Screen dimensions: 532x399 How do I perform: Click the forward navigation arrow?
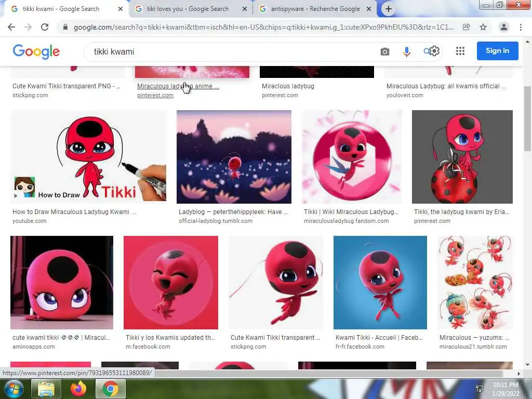tap(28, 27)
